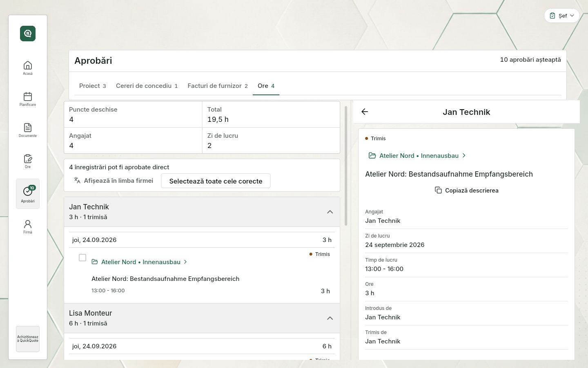Viewport: 588px width, 368px height.
Task: Click Jan Technik under Introdus de
Action: point(383,317)
